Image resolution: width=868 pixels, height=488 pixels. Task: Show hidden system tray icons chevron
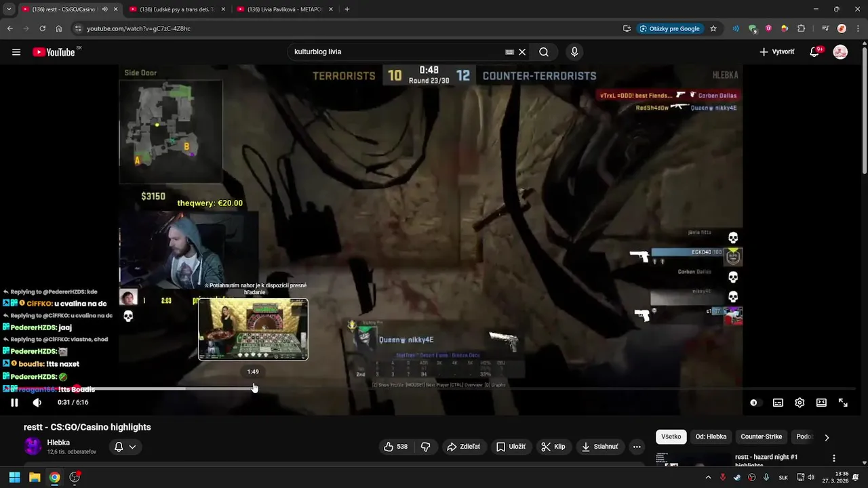click(708, 477)
